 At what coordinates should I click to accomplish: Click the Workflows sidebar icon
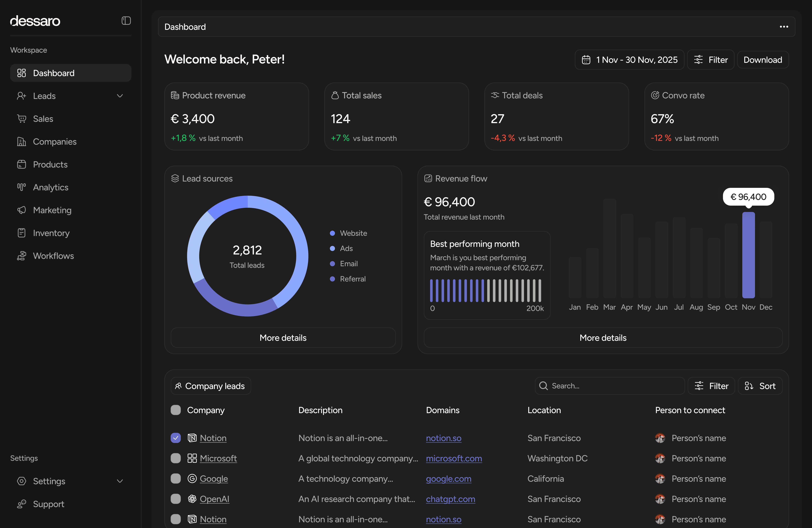22,256
